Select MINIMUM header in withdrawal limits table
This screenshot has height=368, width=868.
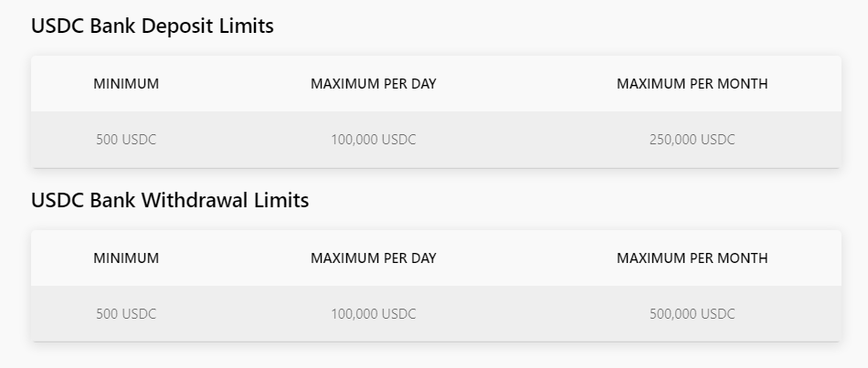[x=126, y=258]
